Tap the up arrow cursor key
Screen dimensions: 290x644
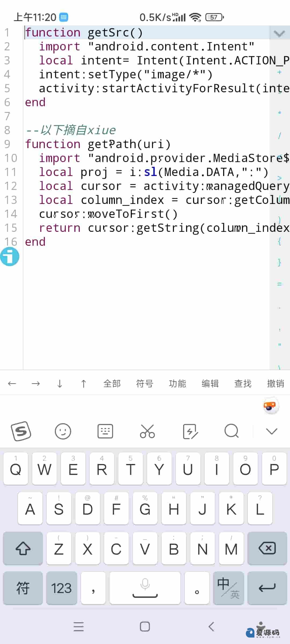84,383
